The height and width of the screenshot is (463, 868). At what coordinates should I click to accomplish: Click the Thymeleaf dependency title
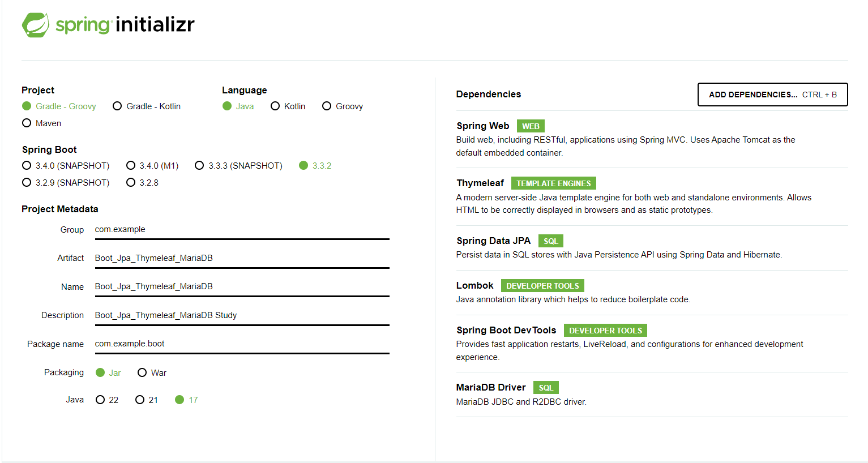pos(480,183)
